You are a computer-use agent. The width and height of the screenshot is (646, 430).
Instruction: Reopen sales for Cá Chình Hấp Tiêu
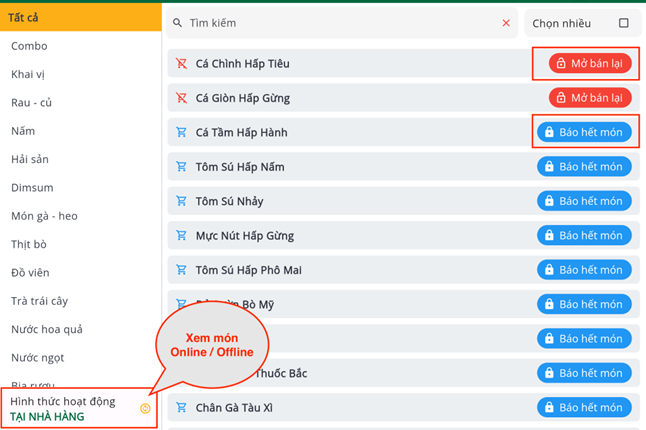[590, 63]
